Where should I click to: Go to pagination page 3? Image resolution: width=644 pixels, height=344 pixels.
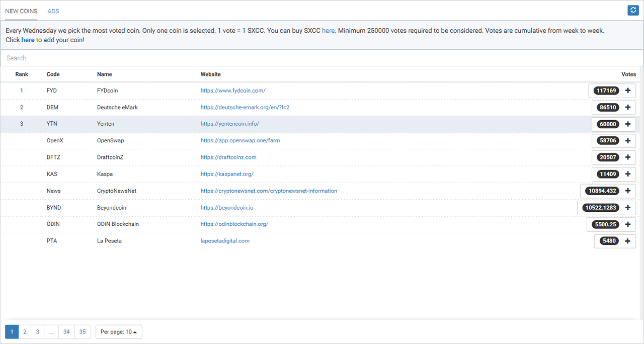[x=37, y=332]
